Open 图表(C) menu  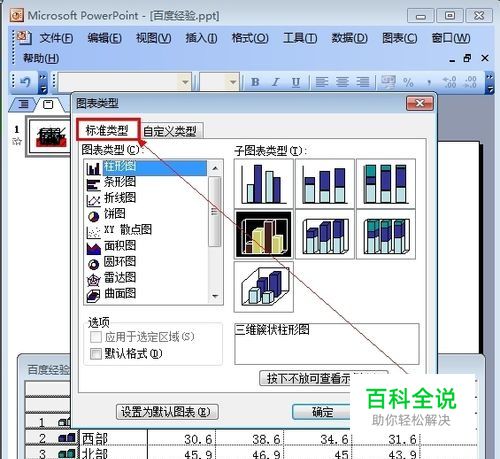400,38
